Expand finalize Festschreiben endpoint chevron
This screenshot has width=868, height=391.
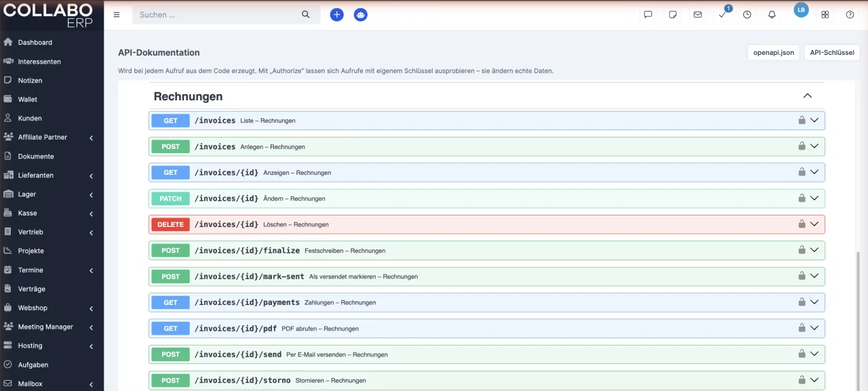click(814, 250)
